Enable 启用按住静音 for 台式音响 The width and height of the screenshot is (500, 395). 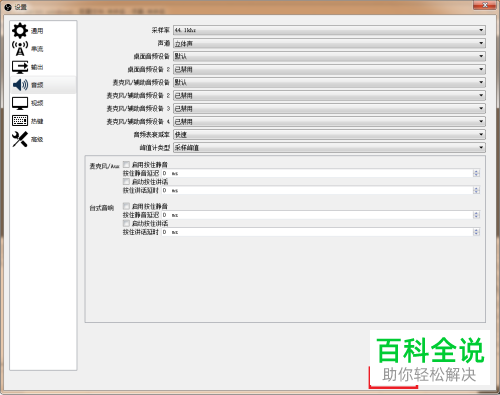tap(126, 206)
